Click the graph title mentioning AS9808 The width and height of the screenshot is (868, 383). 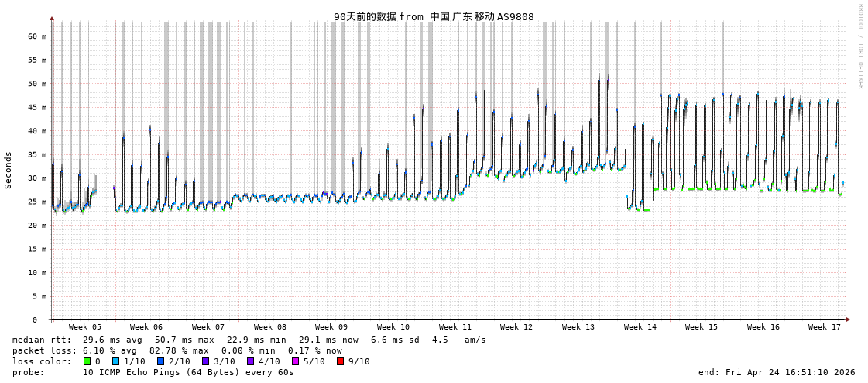click(434, 16)
